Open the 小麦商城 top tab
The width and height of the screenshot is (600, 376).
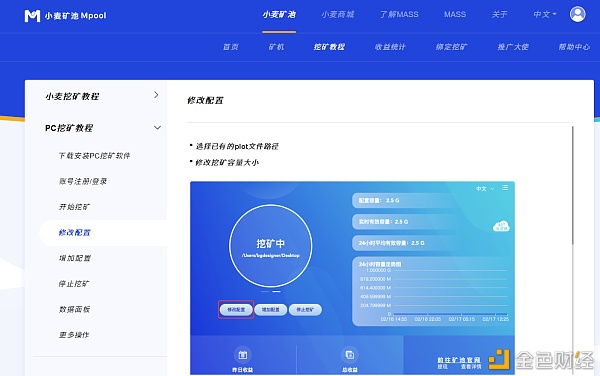(x=338, y=15)
